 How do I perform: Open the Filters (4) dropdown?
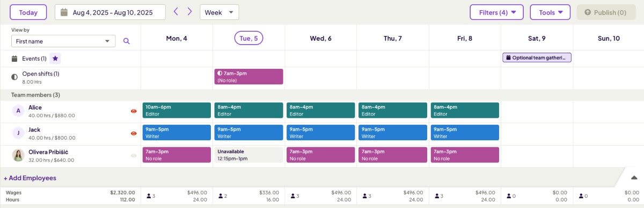496,12
